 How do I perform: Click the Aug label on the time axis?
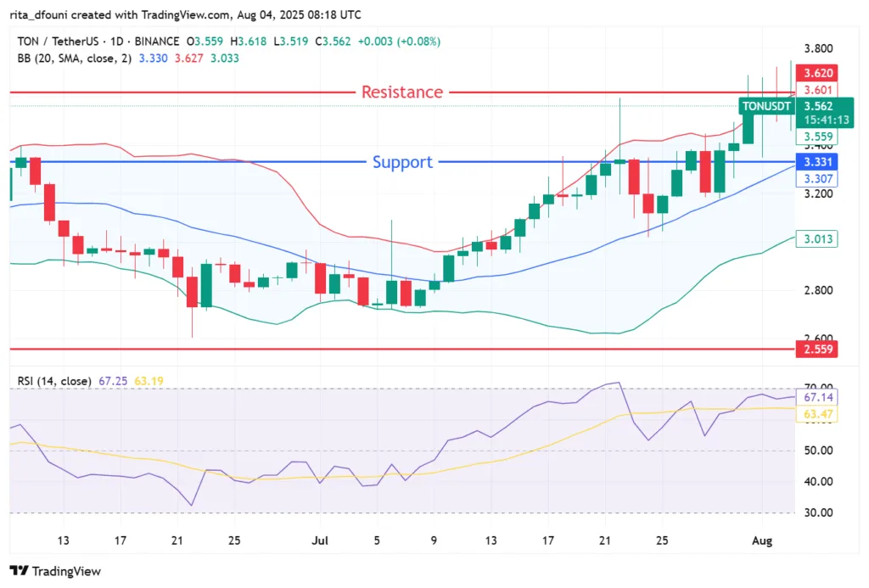click(x=761, y=540)
